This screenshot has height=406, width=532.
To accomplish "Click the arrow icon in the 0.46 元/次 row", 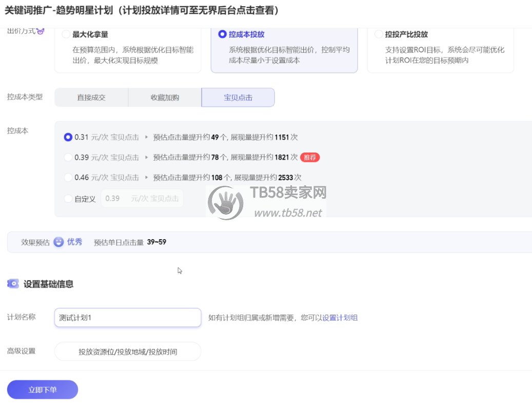I will [x=146, y=178].
